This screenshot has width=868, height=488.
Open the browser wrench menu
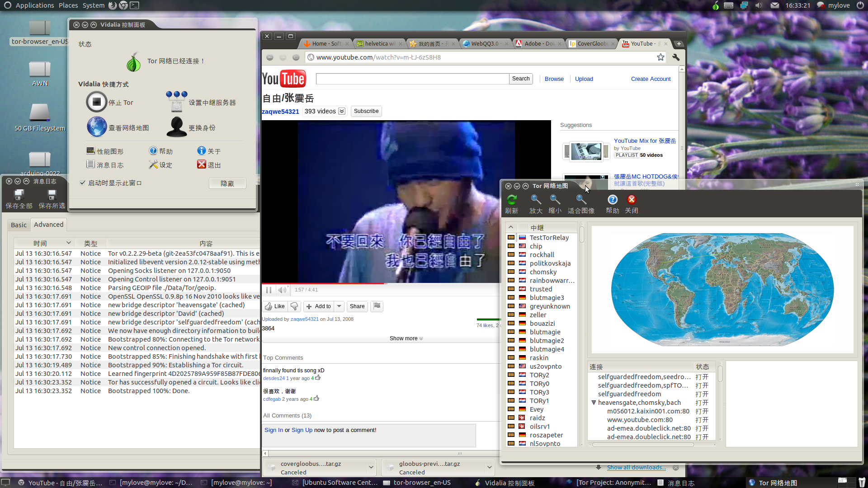676,57
